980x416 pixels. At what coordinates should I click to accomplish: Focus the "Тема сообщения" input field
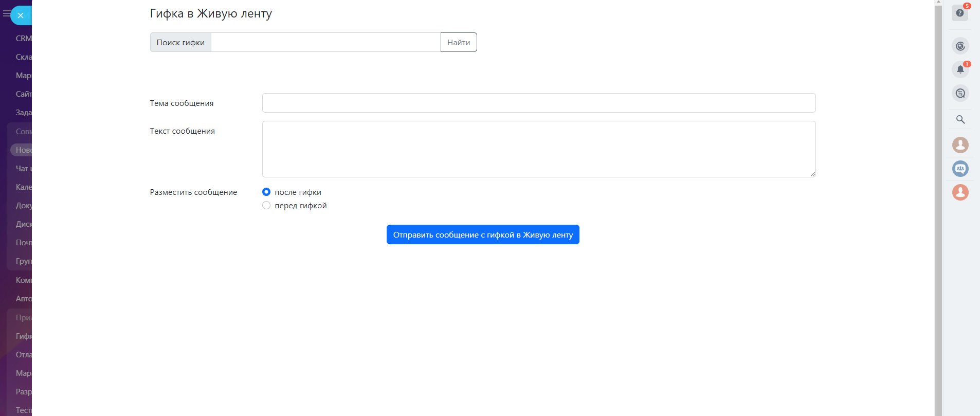click(539, 103)
